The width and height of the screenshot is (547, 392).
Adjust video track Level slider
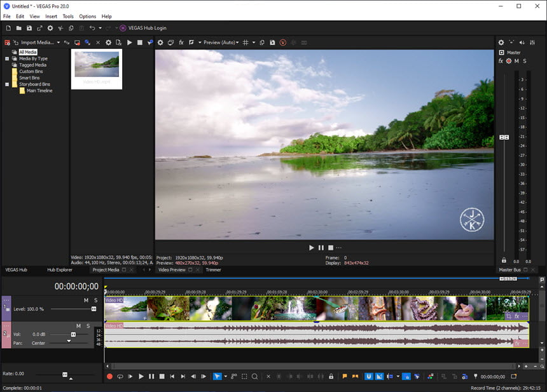point(94,309)
